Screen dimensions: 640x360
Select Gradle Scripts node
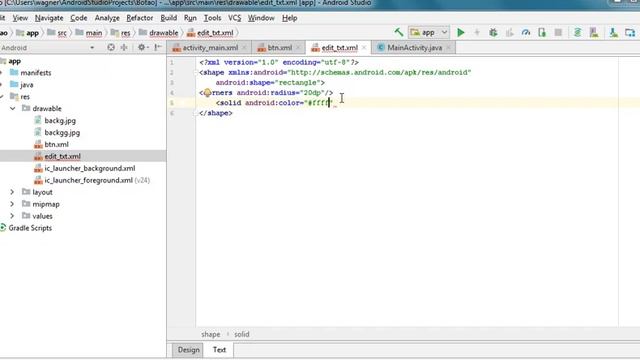point(30,228)
